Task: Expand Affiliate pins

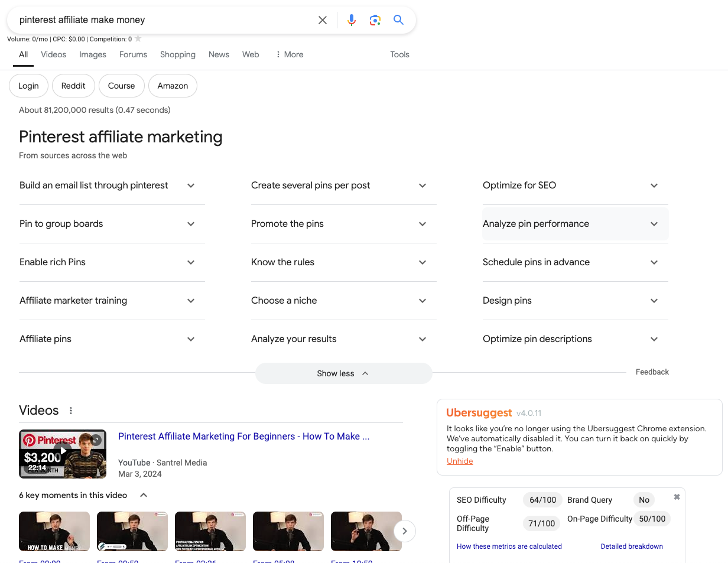Action: coord(112,339)
